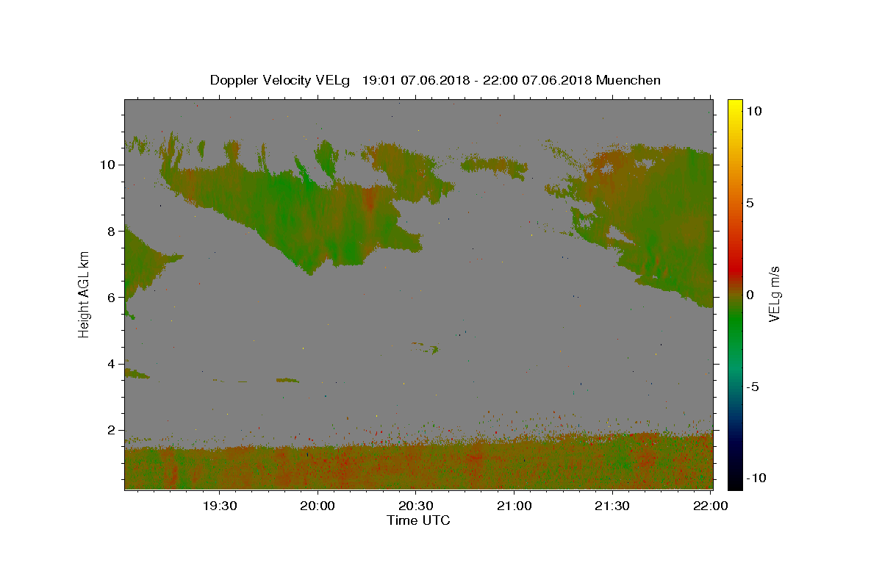Viewport: 882px width, 588px height.
Task: Click the colorbar value 10 at the top
Action: coord(753,111)
